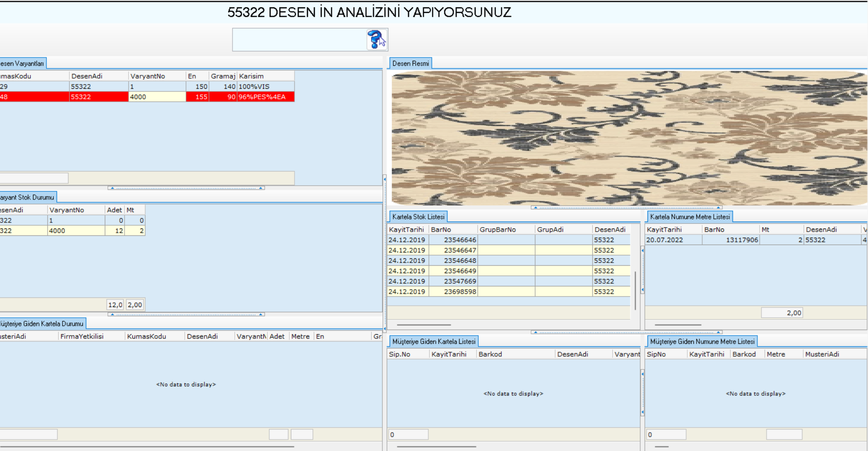This screenshot has width=868, height=451.
Task: Click the search input field beside help icon
Action: pyautogui.click(x=299, y=40)
